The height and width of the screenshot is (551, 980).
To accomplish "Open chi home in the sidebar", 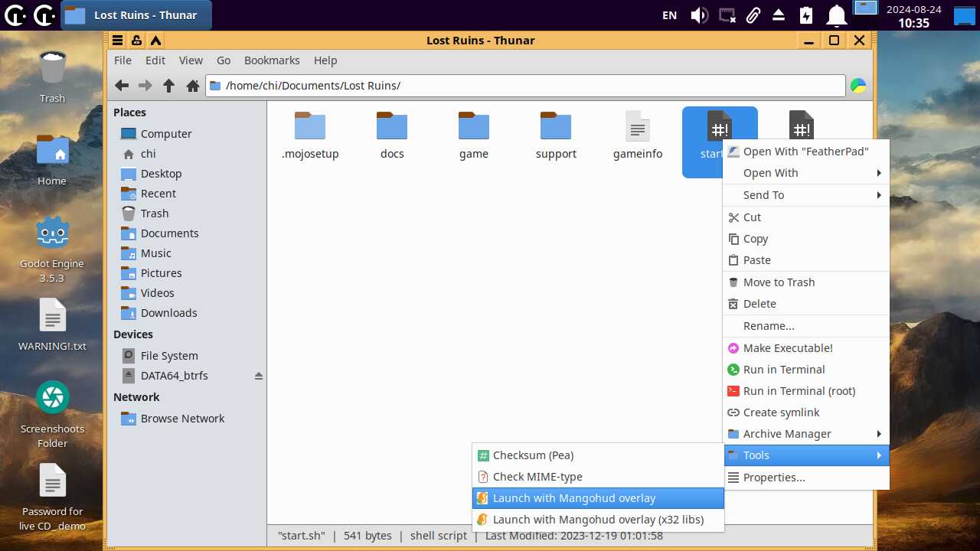I will click(186, 154).
